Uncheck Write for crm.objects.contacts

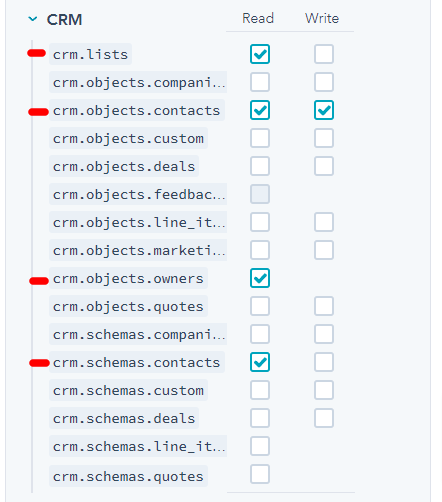click(x=324, y=110)
